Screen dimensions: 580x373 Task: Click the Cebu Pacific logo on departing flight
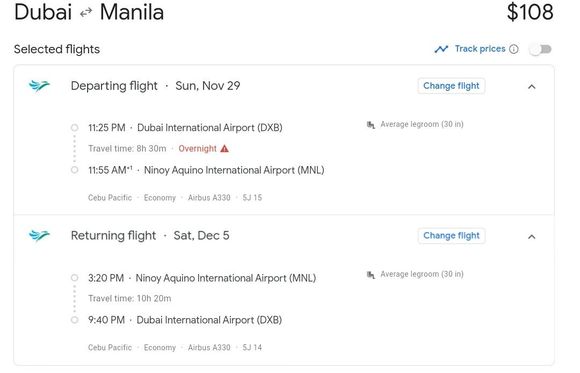click(x=39, y=86)
